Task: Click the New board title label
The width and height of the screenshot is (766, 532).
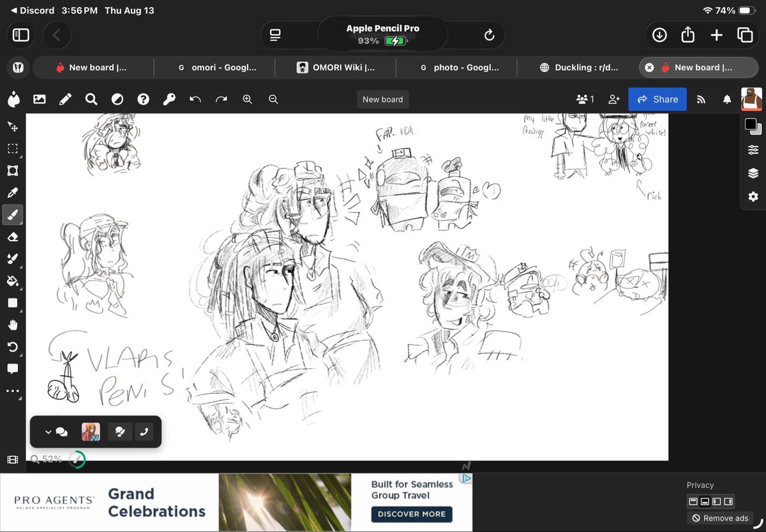Action: pos(383,99)
